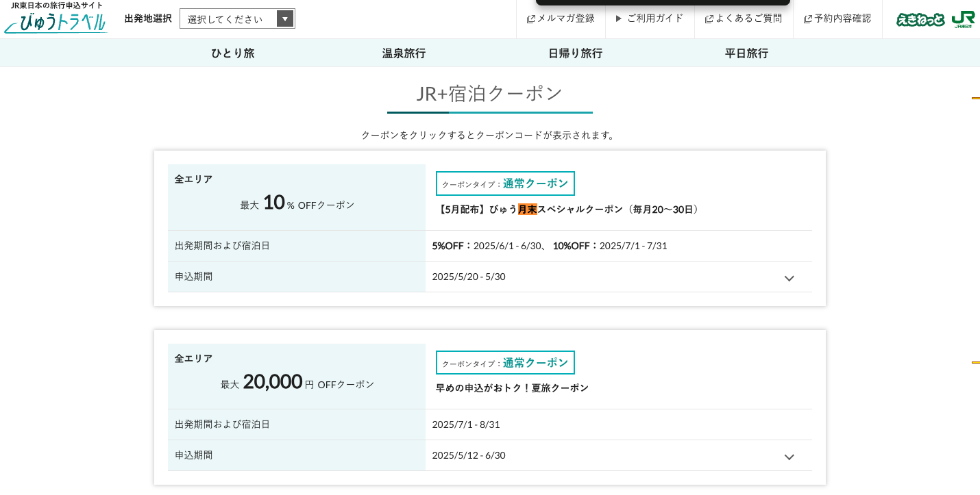
Task: Click external-link icon beside 予約内容確認
Action: [807, 19]
